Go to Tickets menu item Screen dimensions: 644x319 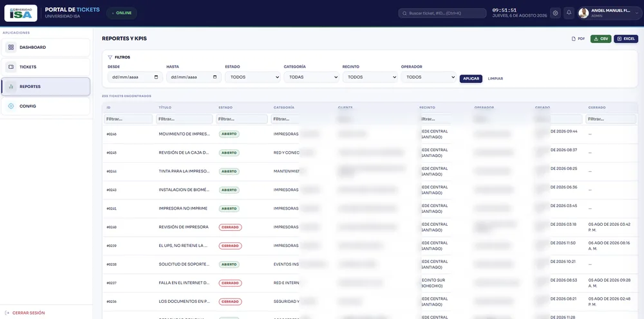(46, 67)
